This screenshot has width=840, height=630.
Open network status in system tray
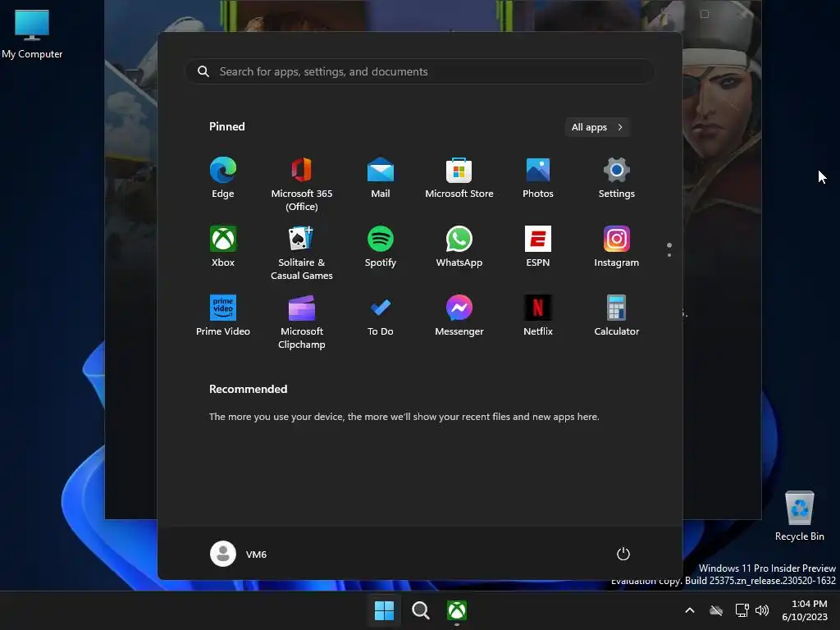(x=742, y=610)
